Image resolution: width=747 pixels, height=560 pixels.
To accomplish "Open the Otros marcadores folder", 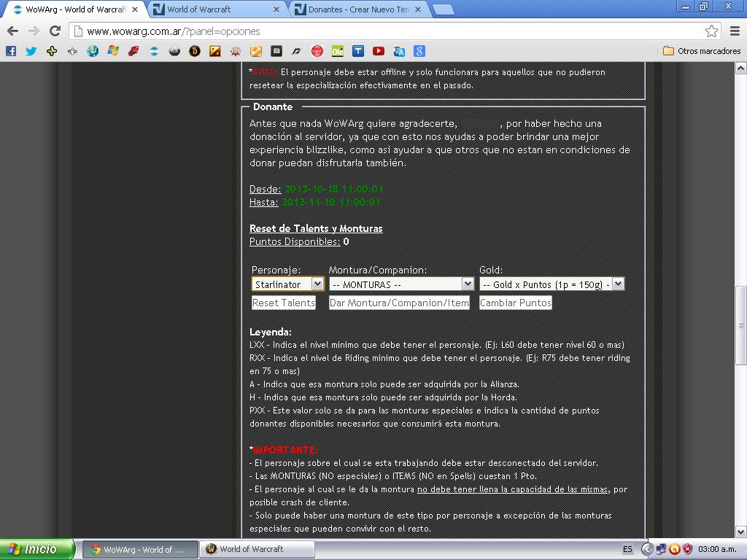I will pyautogui.click(x=702, y=51).
